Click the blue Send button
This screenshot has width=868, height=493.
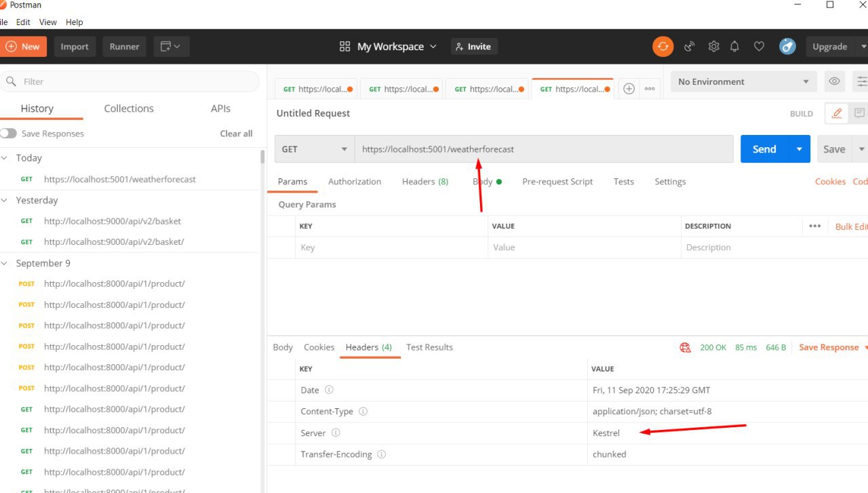[764, 149]
